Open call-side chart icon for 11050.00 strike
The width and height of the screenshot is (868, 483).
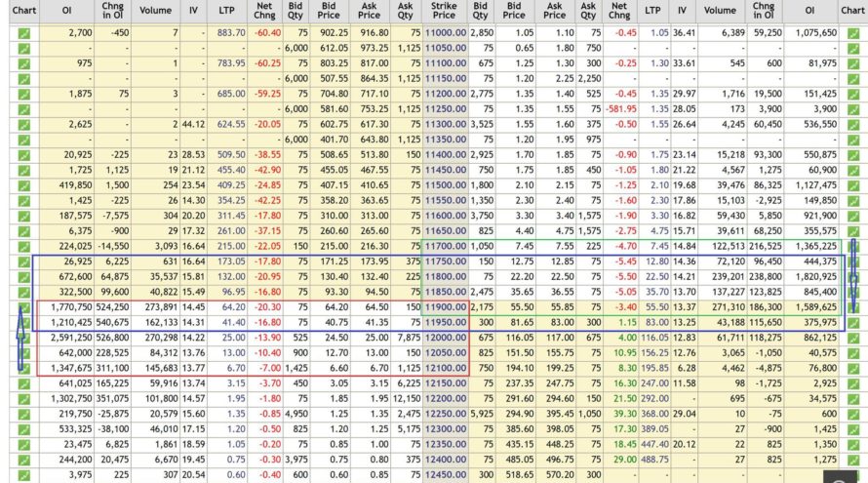[x=23, y=49]
